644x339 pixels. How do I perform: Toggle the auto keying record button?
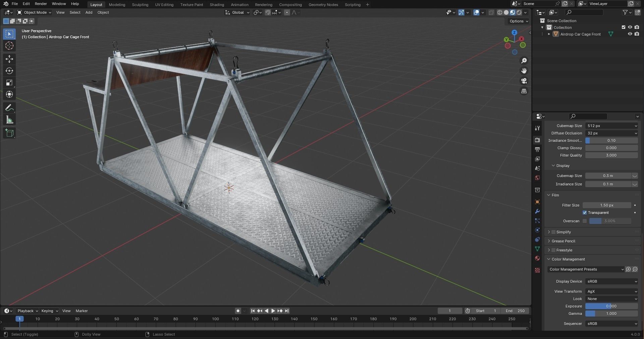pos(238,311)
